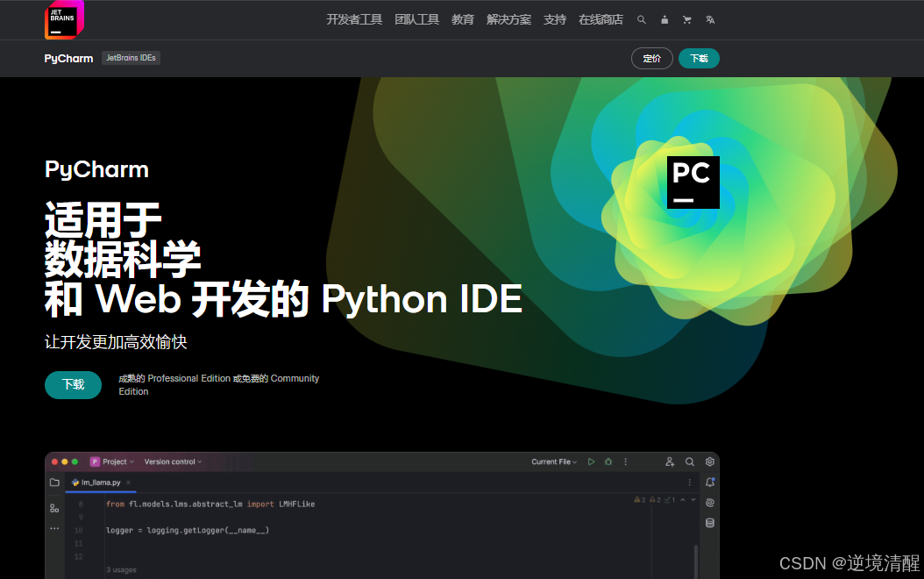Click the green maximize dot in IDE preview

pyautogui.click(x=75, y=461)
